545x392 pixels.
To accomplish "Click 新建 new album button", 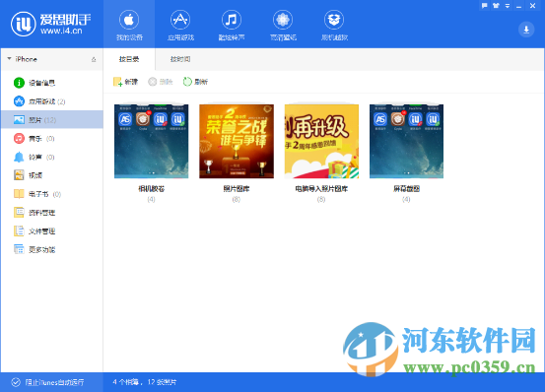I will 125,82.
